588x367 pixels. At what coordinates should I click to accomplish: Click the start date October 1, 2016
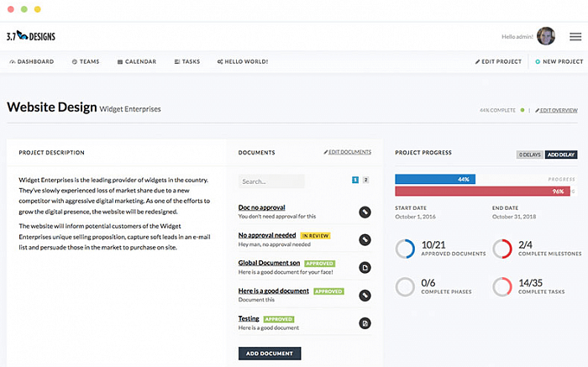415,217
